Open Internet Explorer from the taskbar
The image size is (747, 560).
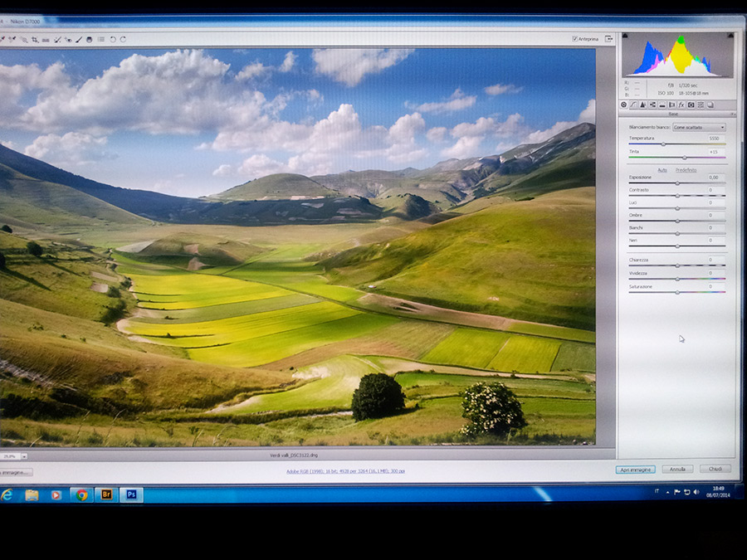pos(7,495)
